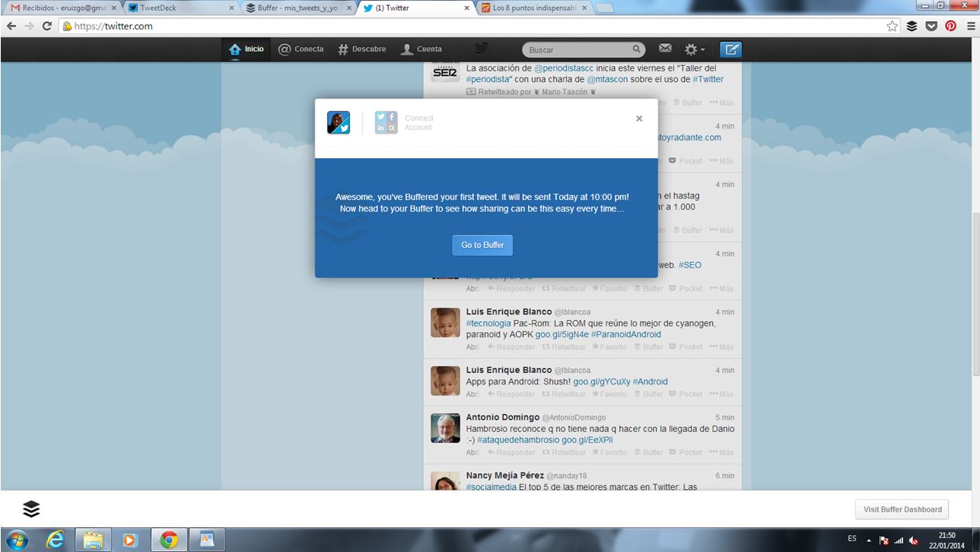Image resolution: width=980 pixels, height=552 pixels.
Task: Click Visit Buffer Dashboard button
Action: (902, 509)
